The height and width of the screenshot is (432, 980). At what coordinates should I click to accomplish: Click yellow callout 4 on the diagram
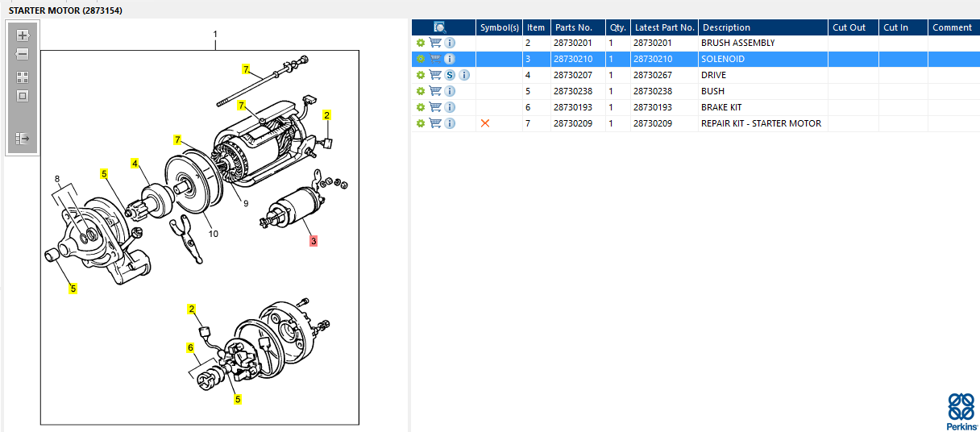pos(135,164)
